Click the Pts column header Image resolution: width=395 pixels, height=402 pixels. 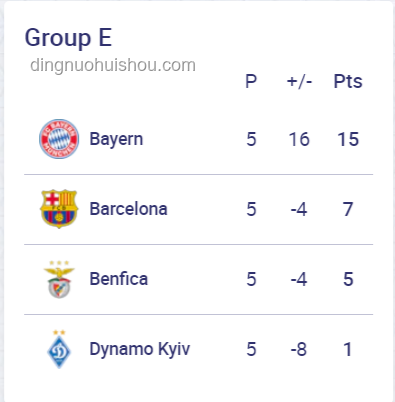(348, 81)
